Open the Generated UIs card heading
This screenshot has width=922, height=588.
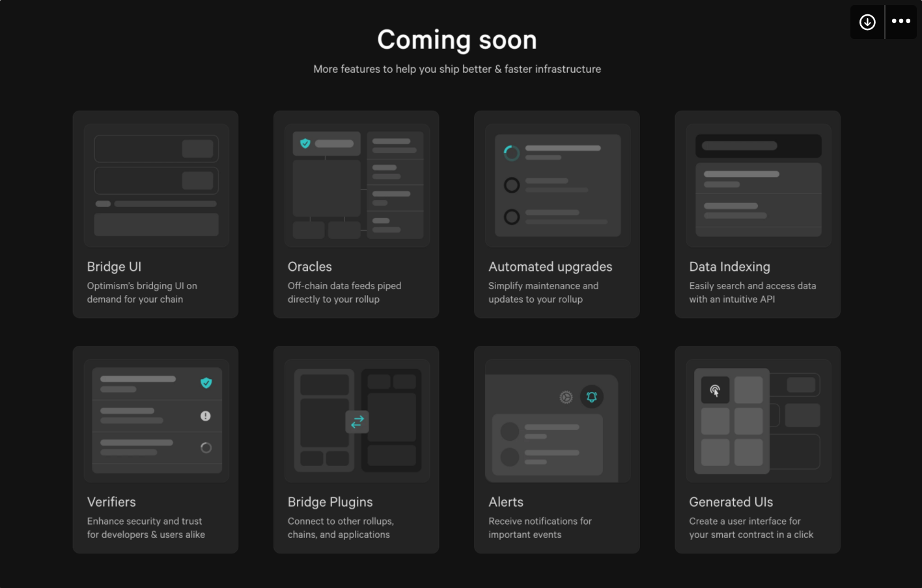point(731,502)
